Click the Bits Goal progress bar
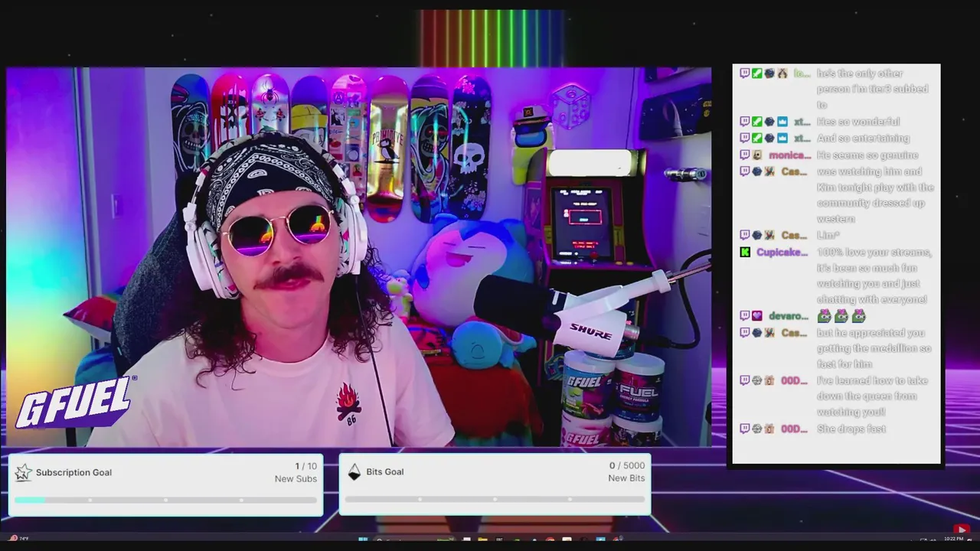980x551 pixels. [x=495, y=499]
